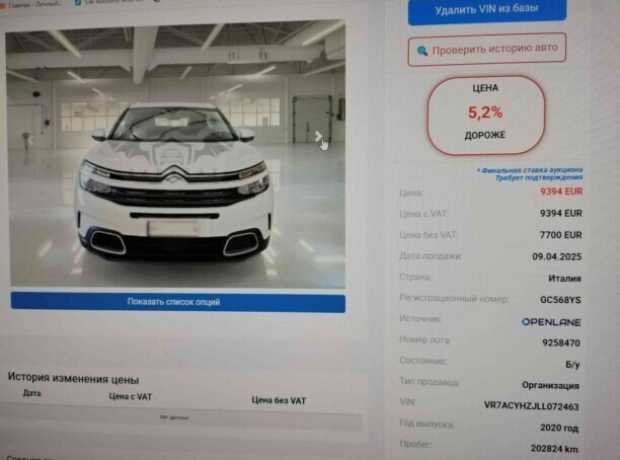Click the blue Финальная ставка аукциона note
The height and width of the screenshot is (460, 620).
coord(530,174)
